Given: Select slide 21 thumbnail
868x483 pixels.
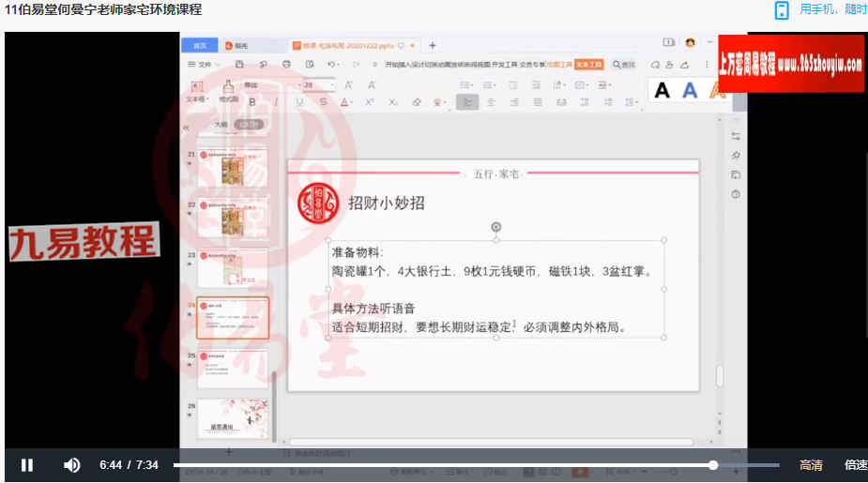Looking at the screenshot, I should [x=233, y=168].
